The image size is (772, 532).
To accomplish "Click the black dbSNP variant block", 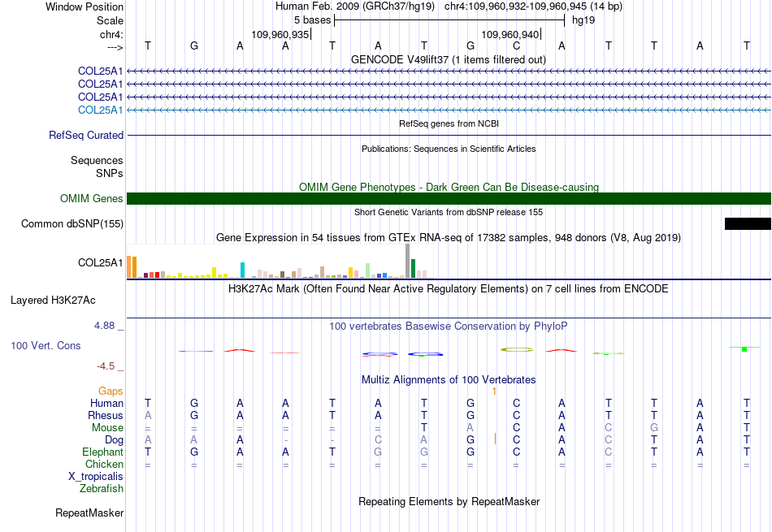I will (x=748, y=224).
